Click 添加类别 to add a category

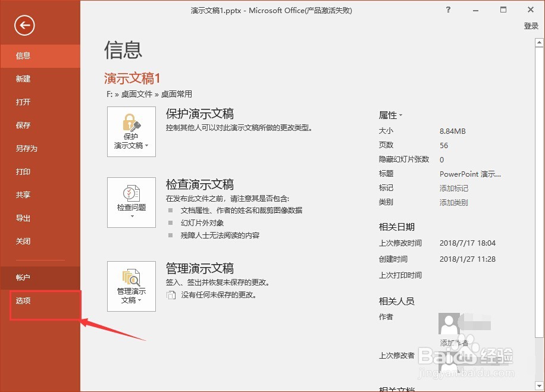[x=453, y=202]
